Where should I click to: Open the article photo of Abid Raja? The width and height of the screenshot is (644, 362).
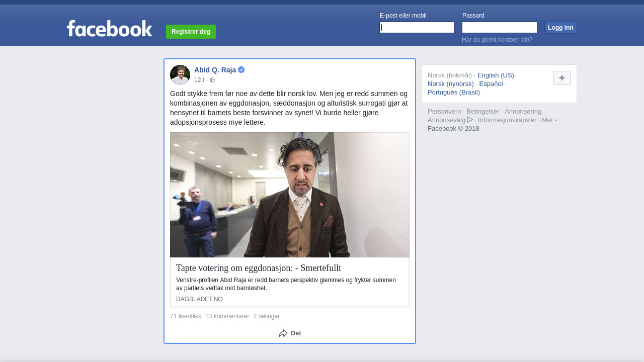click(x=290, y=195)
